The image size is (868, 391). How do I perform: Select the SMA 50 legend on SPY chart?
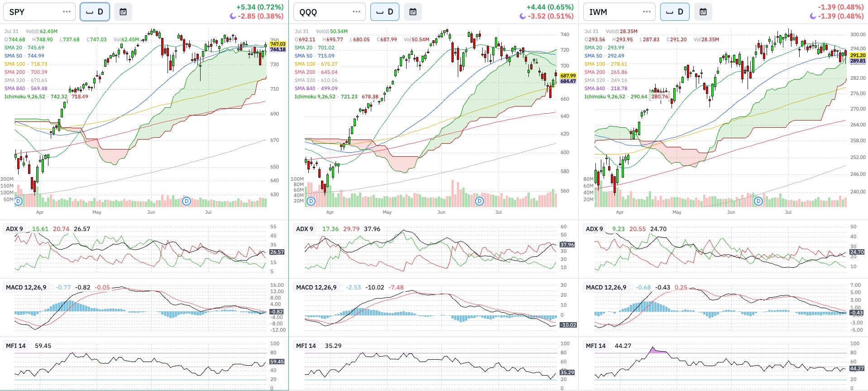(24, 56)
